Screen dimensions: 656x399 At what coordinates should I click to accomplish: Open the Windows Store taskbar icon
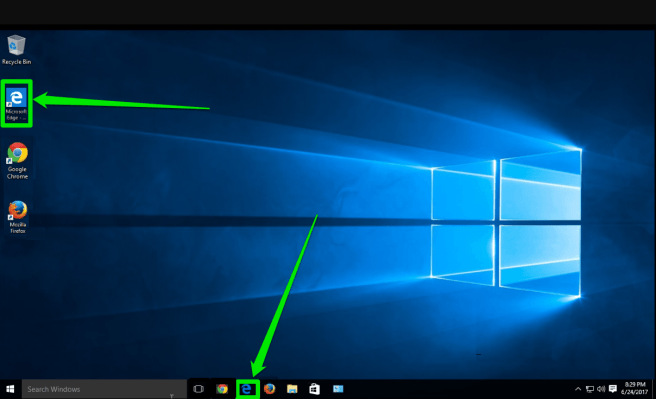pos(315,389)
